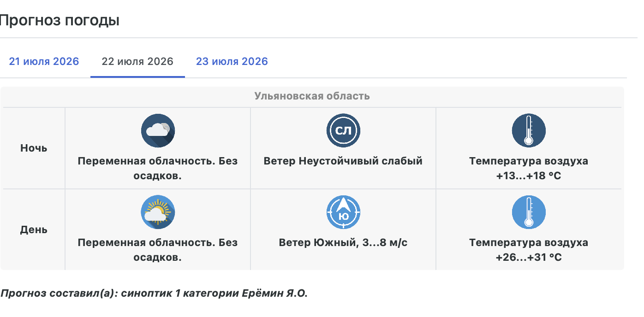Click the forecaster credit Ерёмин Я.О. line
Viewport: 644px width, 317px height.
(x=154, y=294)
